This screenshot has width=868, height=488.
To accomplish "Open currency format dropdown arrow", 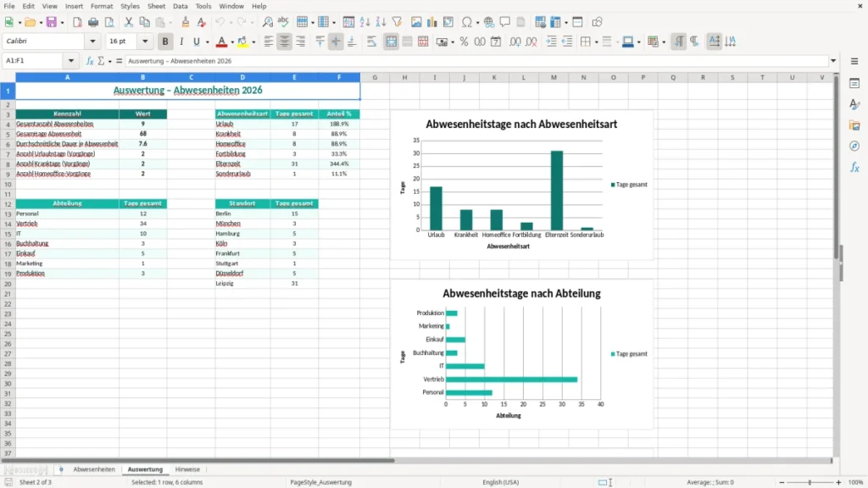I will [453, 42].
